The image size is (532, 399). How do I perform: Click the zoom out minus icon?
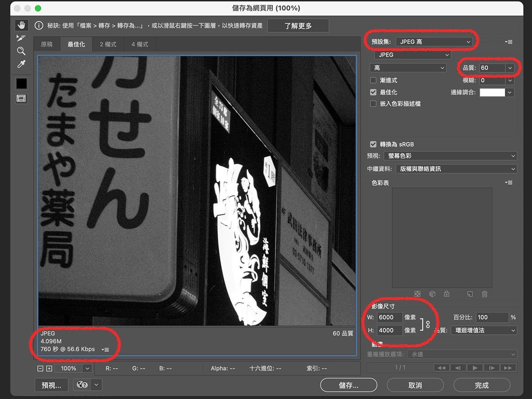point(40,368)
